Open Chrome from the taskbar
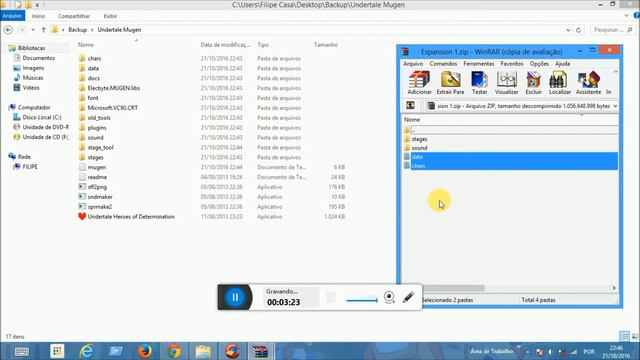 tap(174, 351)
